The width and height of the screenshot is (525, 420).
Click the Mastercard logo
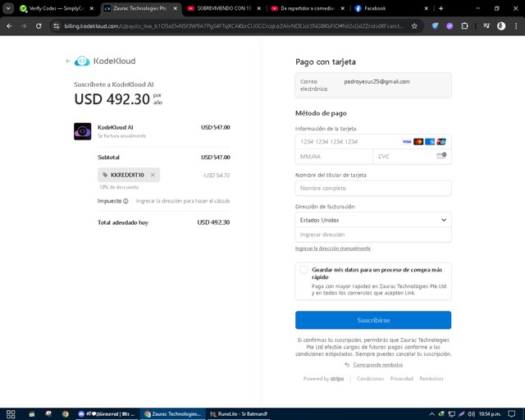[418, 142]
